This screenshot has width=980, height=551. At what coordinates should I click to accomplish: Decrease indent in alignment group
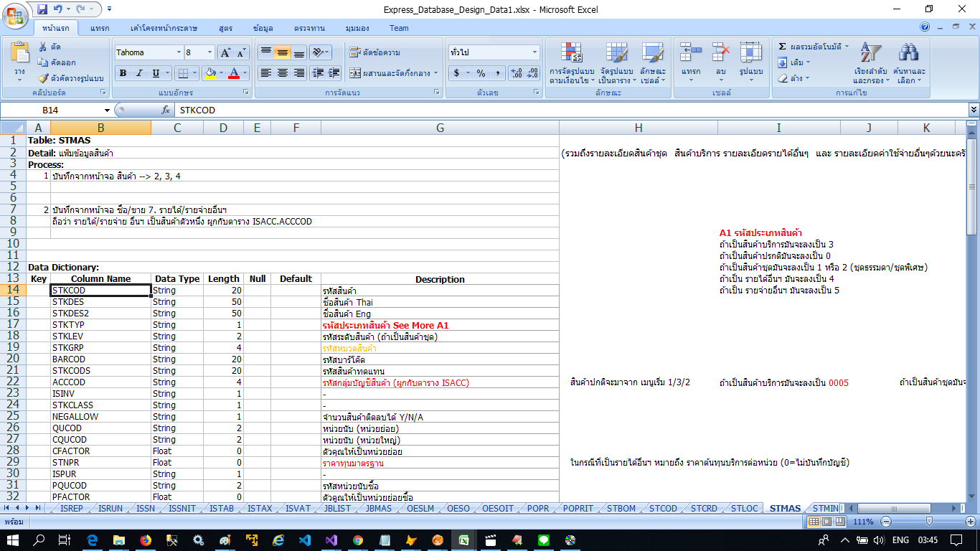(x=317, y=73)
